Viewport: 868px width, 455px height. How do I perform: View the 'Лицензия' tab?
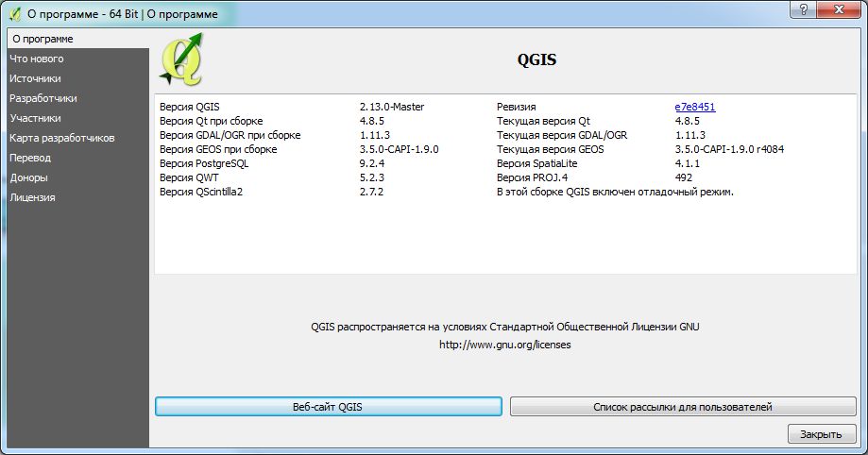coord(78,197)
